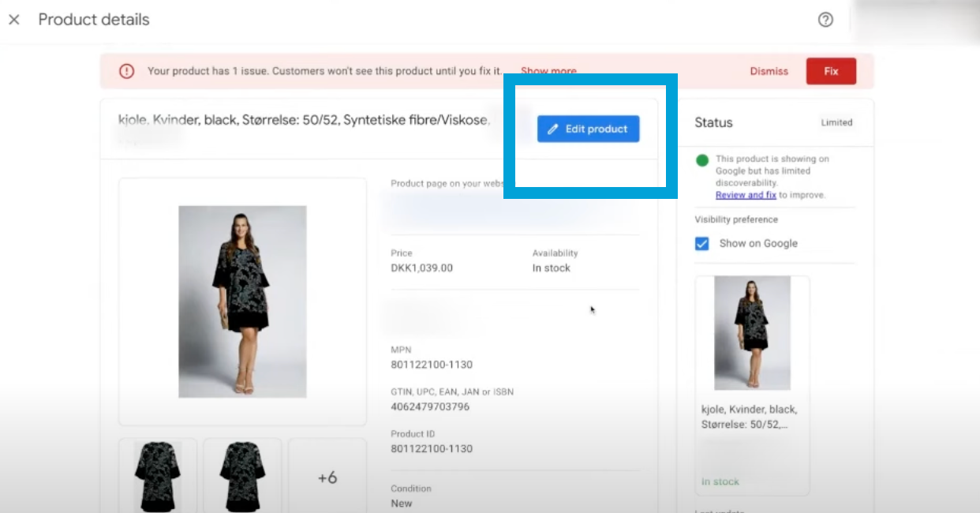Select the second black dress thumbnail
Image resolution: width=980 pixels, height=513 pixels.
coord(241,477)
